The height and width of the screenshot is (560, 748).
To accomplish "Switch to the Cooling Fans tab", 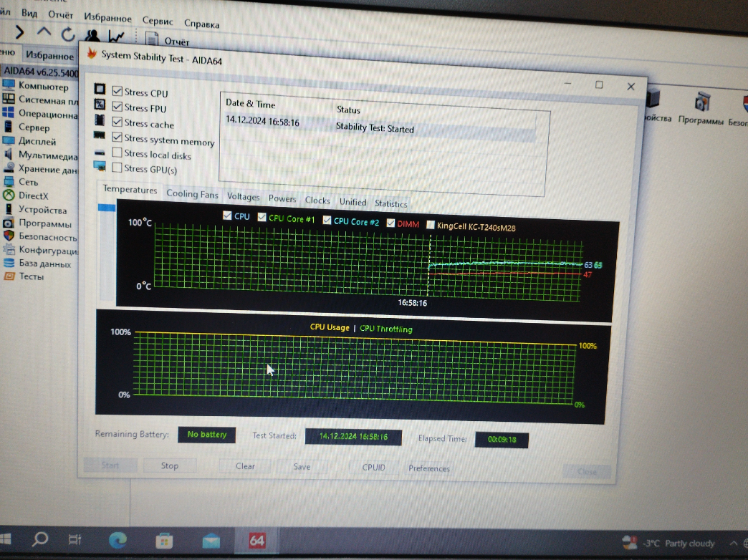I will click(x=192, y=194).
